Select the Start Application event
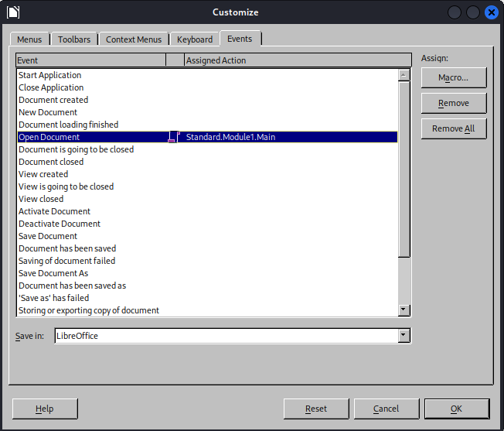504x431 pixels. pos(50,75)
